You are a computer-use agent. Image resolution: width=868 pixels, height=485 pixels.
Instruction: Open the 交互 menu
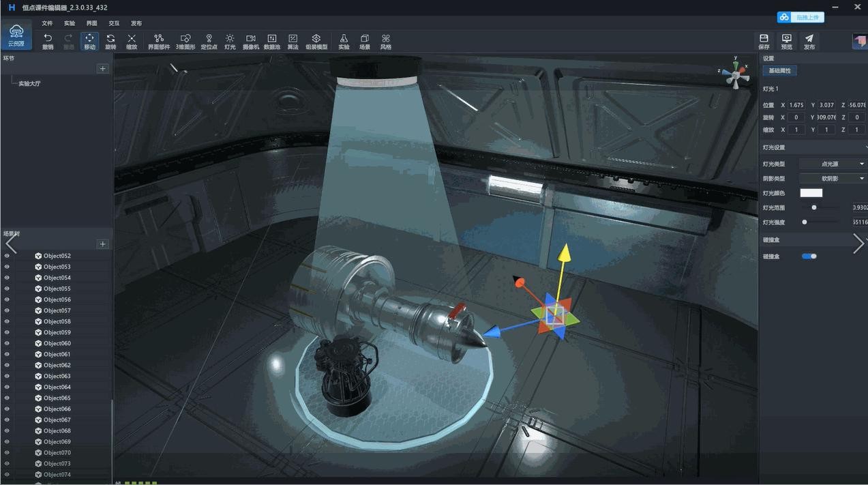pyautogui.click(x=114, y=23)
